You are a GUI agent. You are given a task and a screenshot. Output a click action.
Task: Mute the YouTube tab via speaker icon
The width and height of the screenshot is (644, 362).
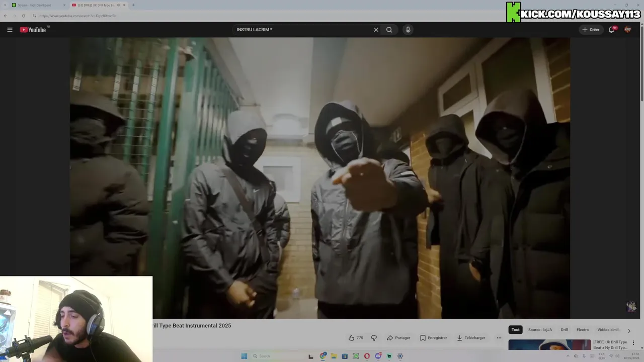118,5
